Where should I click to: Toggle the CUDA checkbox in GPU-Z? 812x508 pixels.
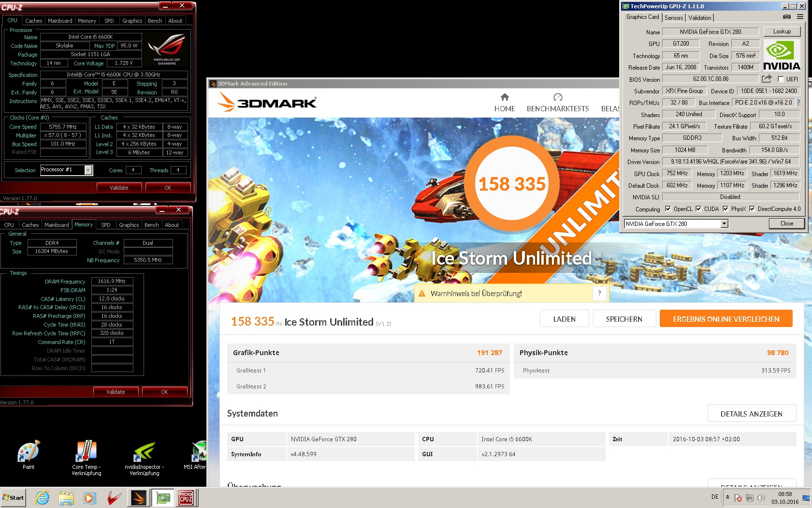(698, 209)
